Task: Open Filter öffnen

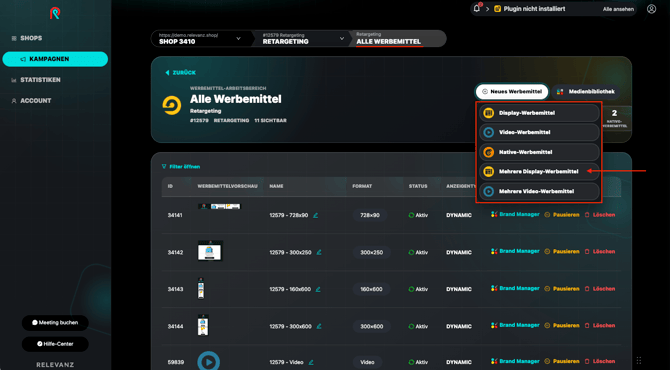Action: pyautogui.click(x=181, y=167)
